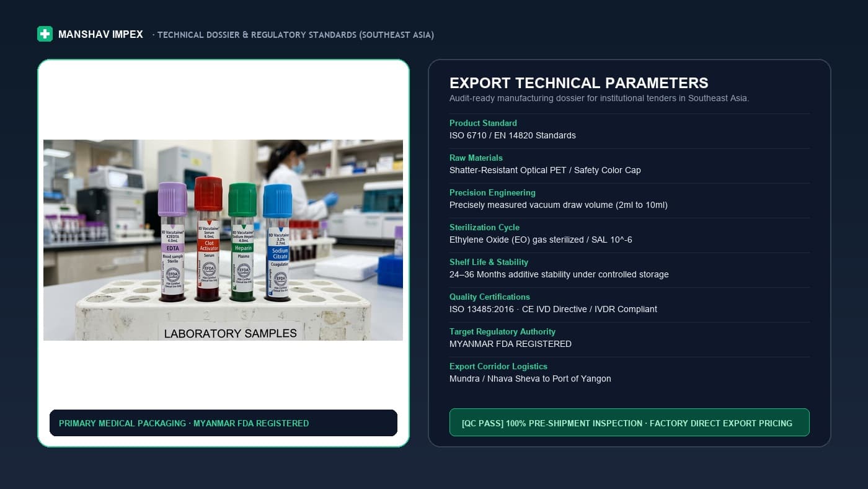Click the Target Regulatory Authority label
Viewport: 868px width, 489px height.
(x=502, y=331)
